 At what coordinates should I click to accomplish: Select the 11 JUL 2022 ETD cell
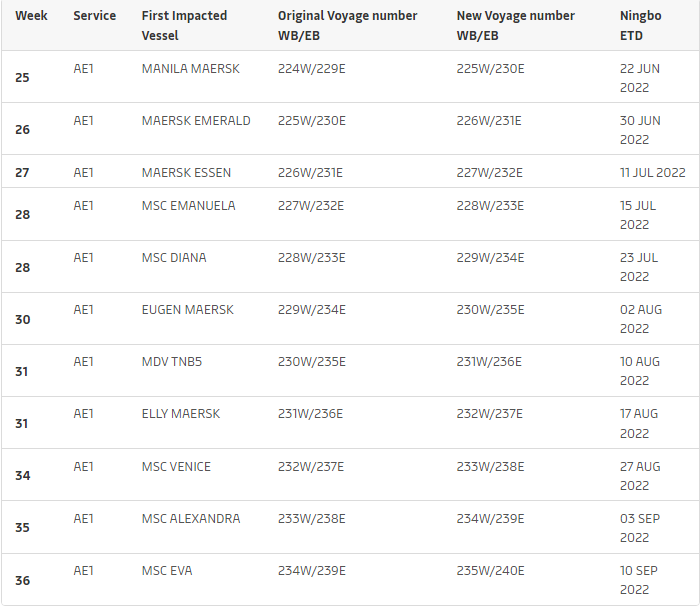(652, 173)
